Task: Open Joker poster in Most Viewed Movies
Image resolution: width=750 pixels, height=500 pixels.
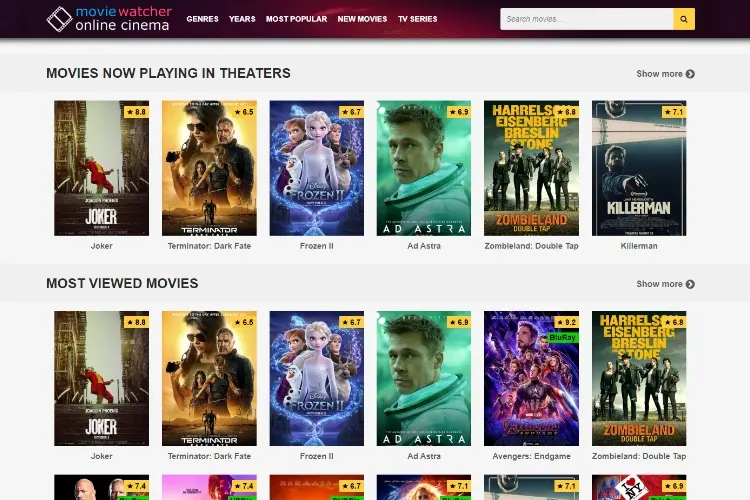Action: coord(101,378)
